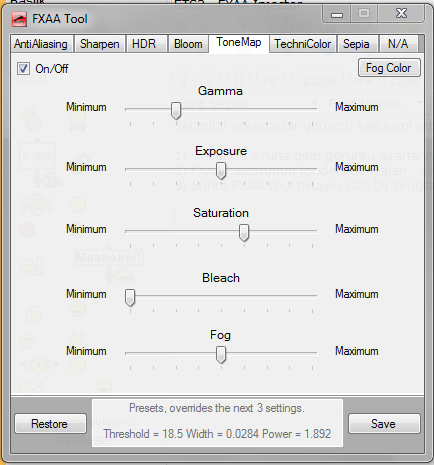Select the HDR tab
The height and width of the screenshot is (465, 434).
point(144,44)
